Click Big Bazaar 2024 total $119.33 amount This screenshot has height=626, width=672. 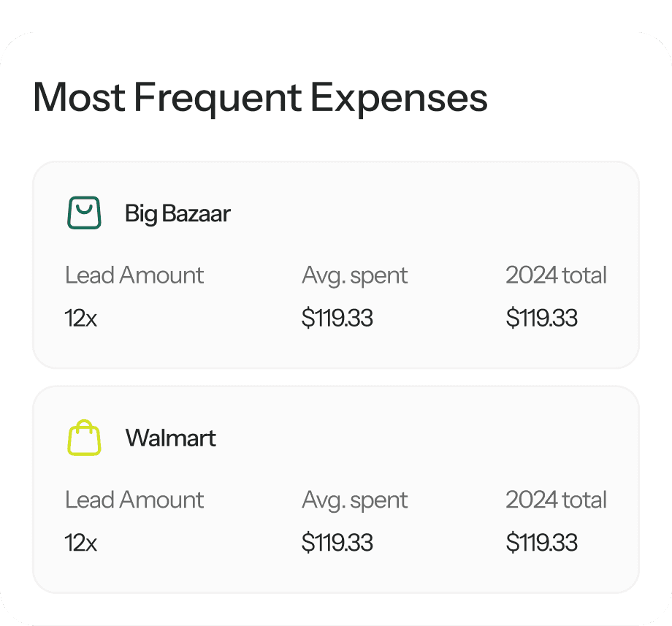[x=542, y=318]
